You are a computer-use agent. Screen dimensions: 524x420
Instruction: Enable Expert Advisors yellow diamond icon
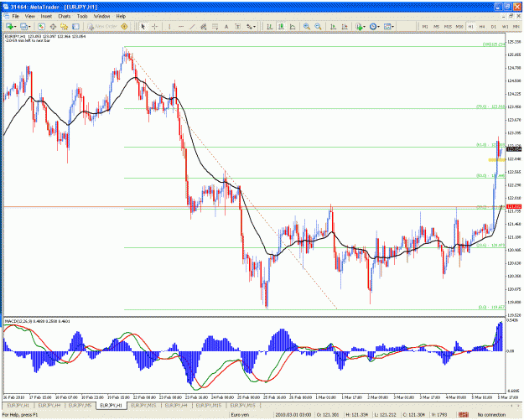click(124, 27)
